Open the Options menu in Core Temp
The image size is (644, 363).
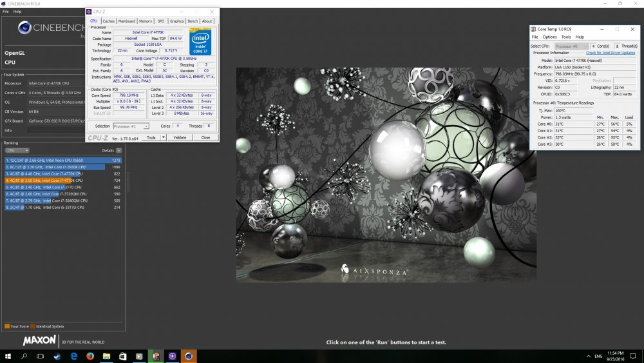[549, 37]
